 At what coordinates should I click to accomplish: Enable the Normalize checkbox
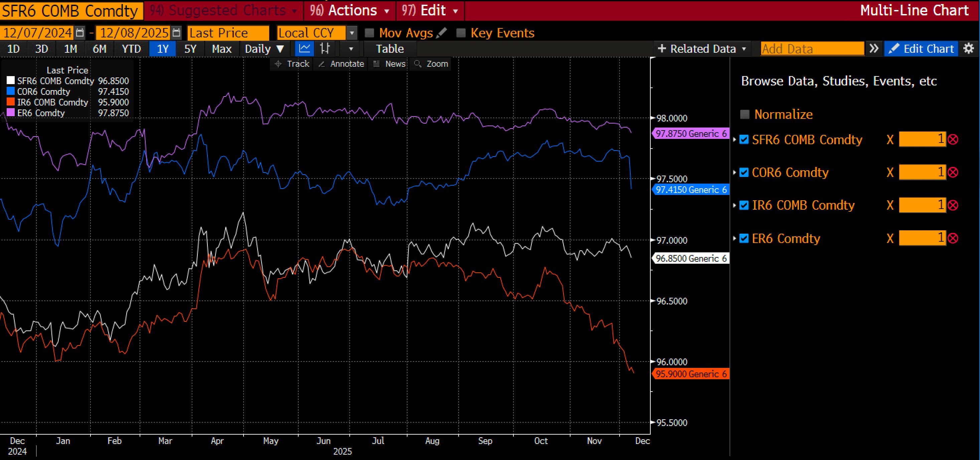[x=745, y=114]
